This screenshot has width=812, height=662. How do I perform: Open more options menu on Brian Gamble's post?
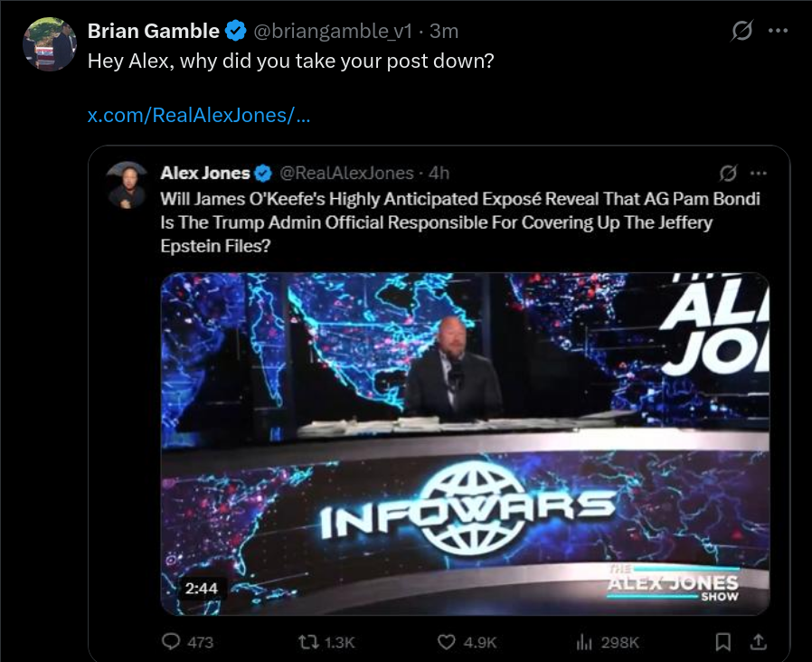click(x=778, y=31)
